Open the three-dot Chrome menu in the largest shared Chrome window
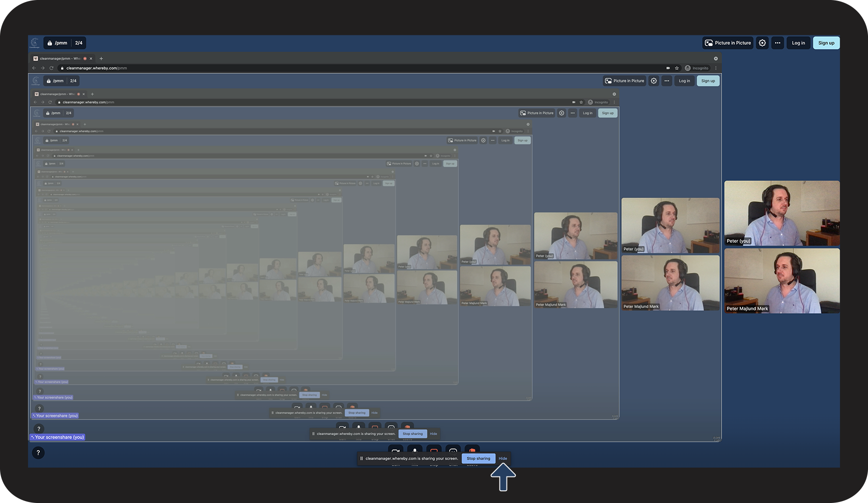868x503 pixels. [716, 68]
